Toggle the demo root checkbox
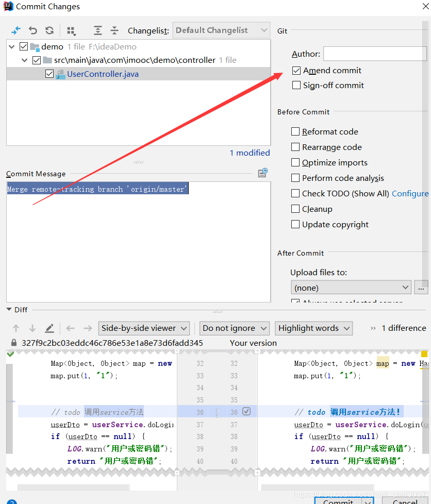This screenshot has width=431, height=504. 24,46
